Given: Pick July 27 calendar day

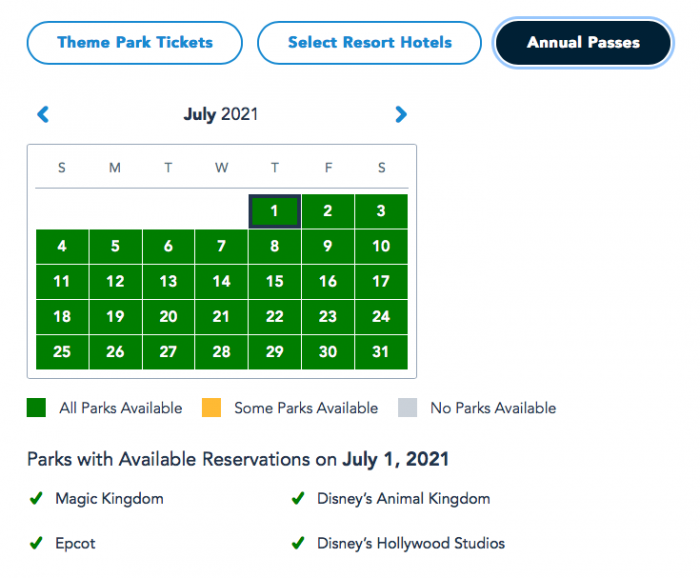Looking at the screenshot, I should [168, 352].
